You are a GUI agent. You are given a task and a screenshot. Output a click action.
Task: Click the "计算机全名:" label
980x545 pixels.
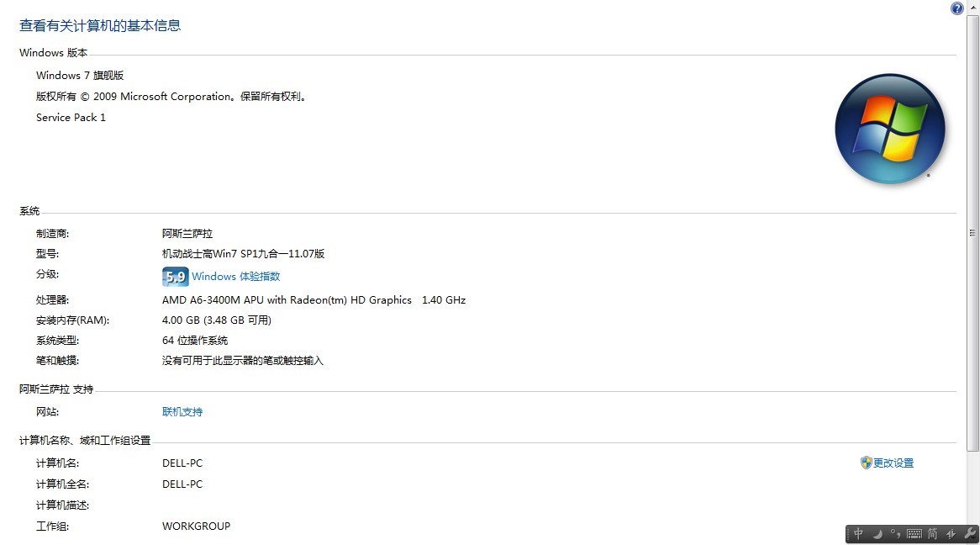tap(62, 484)
